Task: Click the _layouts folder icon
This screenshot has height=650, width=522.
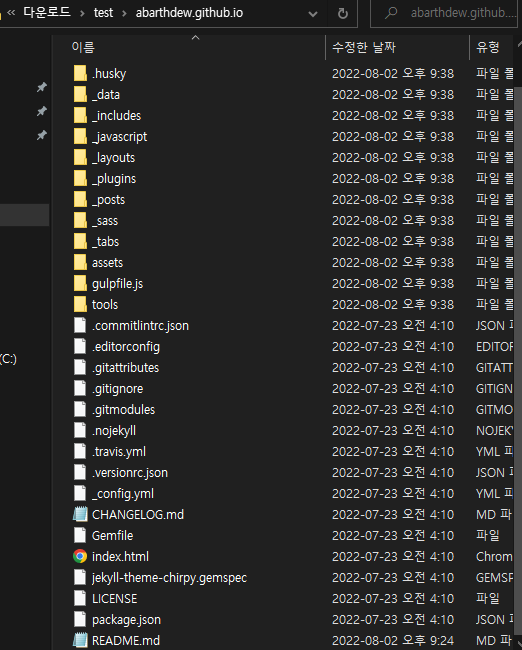Action: point(80,158)
